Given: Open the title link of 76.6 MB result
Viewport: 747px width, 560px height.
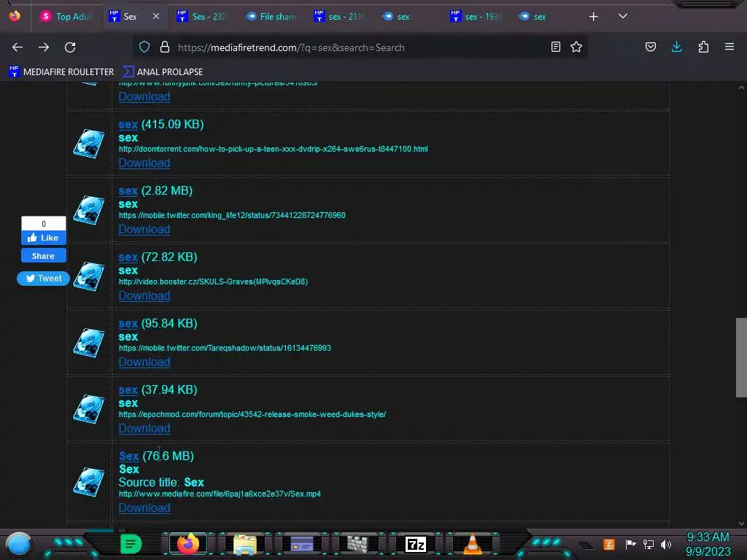Looking at the screenshot, I should pos(129,456).
